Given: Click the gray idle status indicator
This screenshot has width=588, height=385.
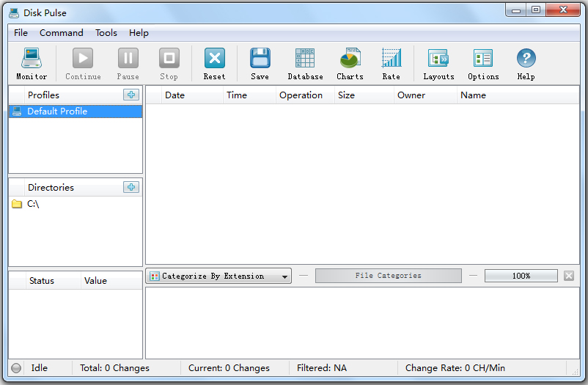Looking at the screenshot, I should pyautogui.click(x=16, y=368).
